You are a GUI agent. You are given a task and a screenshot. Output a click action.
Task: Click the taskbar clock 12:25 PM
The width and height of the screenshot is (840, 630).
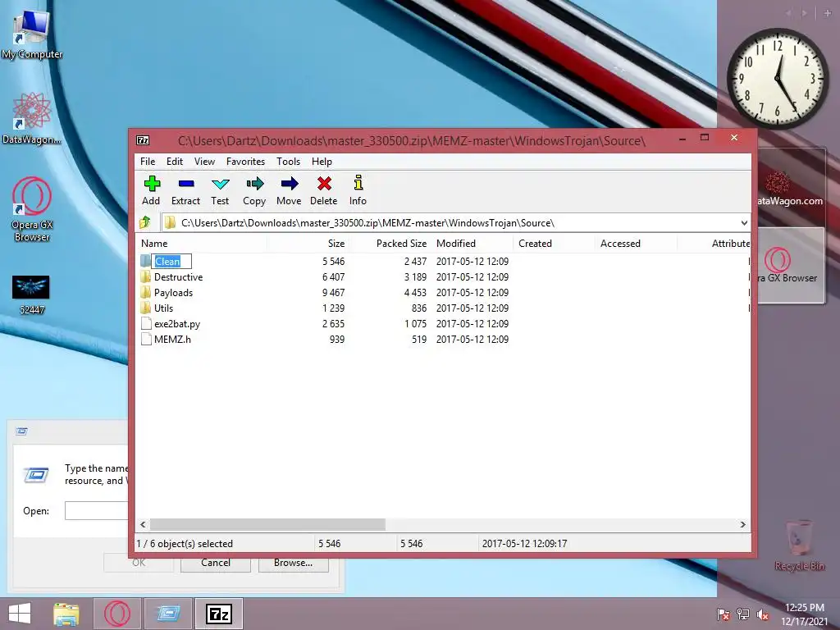[805, 608]
